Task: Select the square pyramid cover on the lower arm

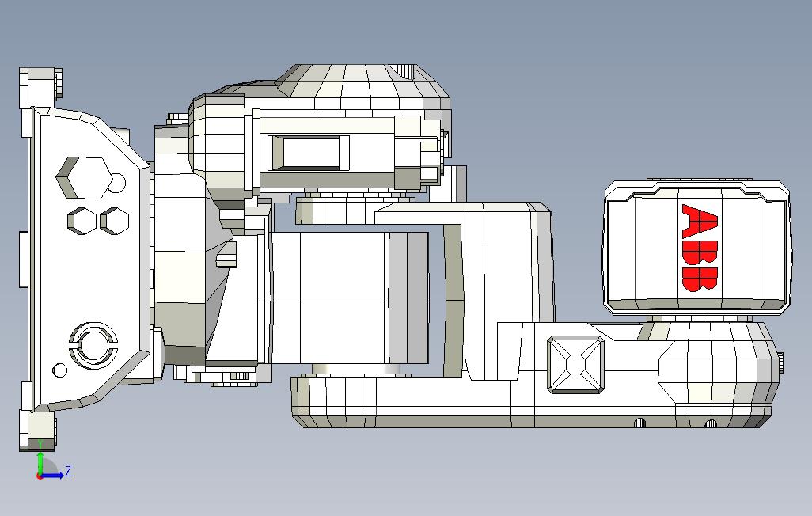Action: (x=576, y=364)
